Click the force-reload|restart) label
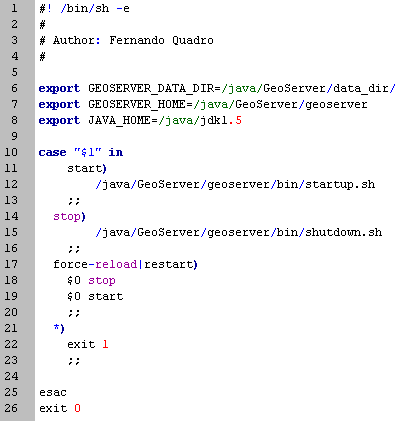 (125, 264)
